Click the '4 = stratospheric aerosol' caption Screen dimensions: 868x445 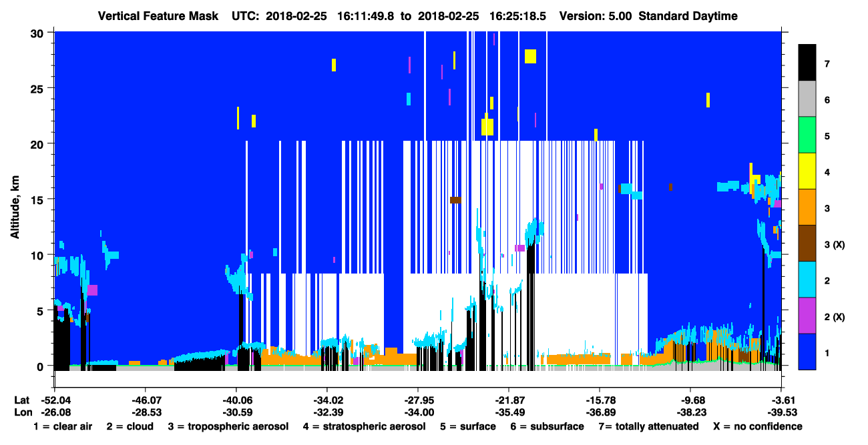click(x=363, y=426)
